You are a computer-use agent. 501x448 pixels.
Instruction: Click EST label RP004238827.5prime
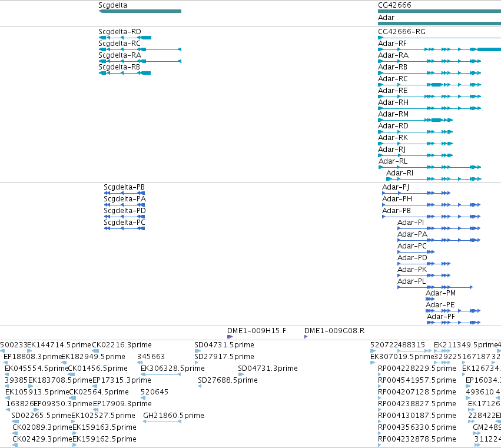[x=417, y=404]
